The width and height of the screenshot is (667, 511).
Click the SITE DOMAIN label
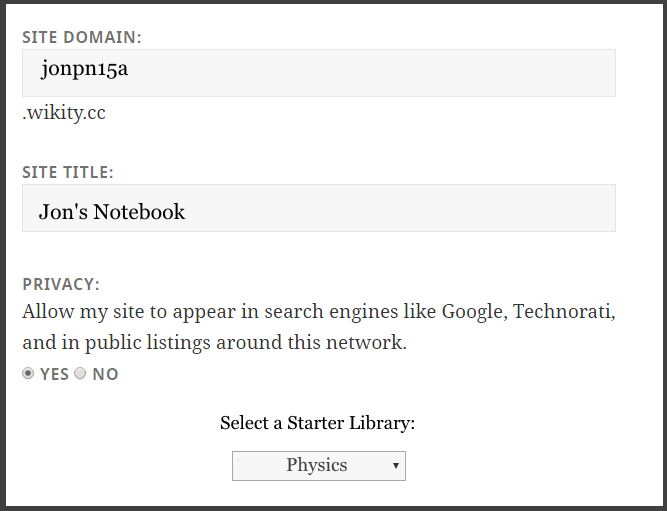pos(82,37)
